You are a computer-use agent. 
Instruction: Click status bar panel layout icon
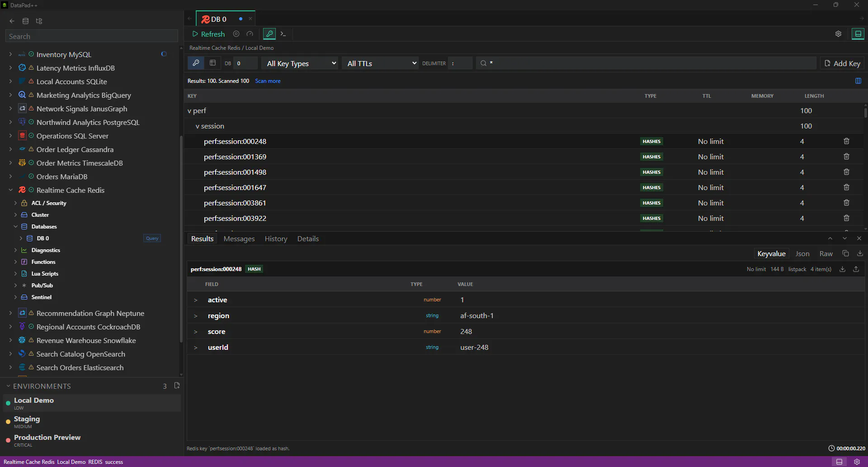click(x=839, y=462)
